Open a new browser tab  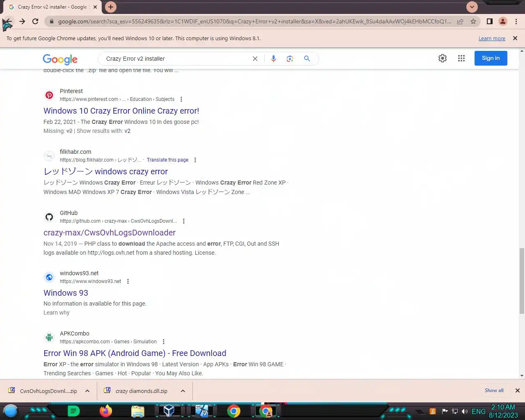(x=110, y=7)
